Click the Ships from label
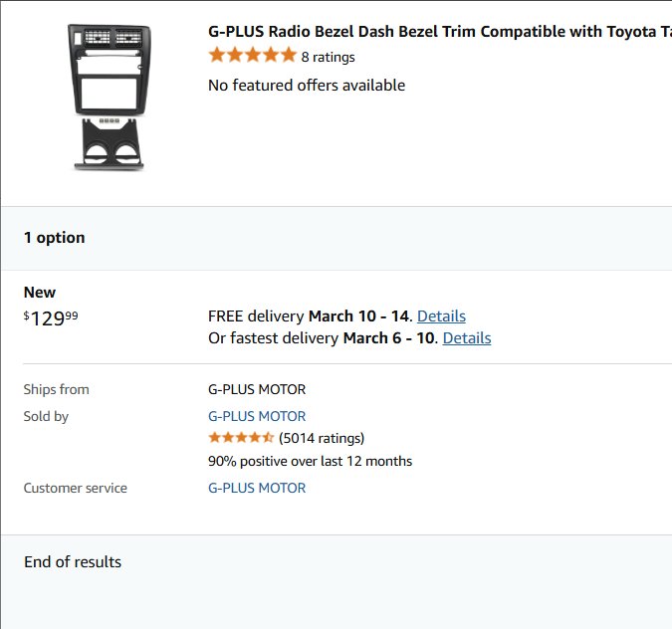Viewport: 672px width, 629px height. pos(56,389)
